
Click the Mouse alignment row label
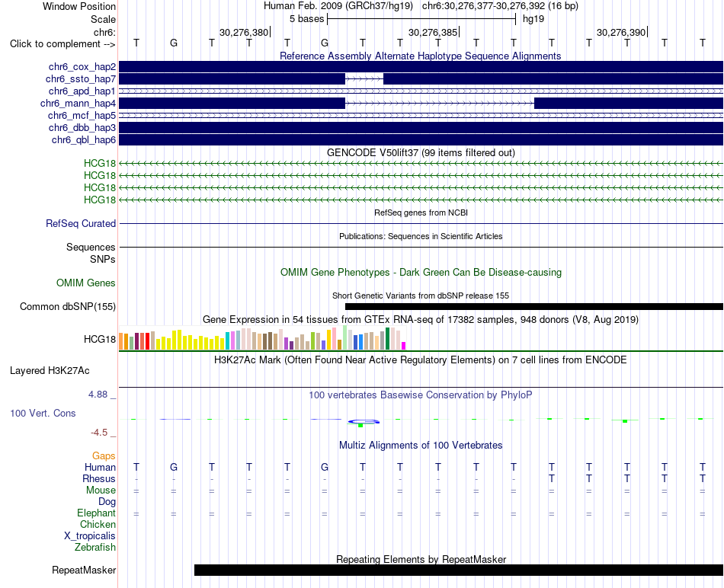click(x=101, y=491)
